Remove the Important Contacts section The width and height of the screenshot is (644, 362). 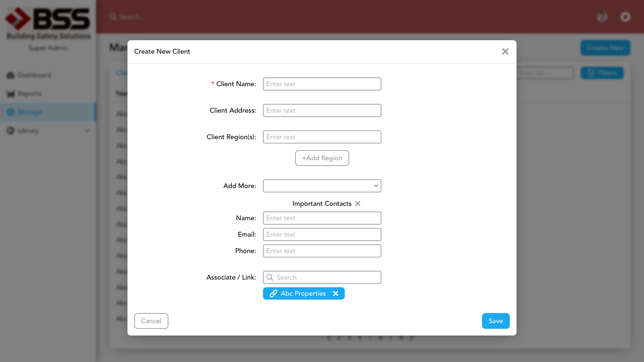click(358, 204)
